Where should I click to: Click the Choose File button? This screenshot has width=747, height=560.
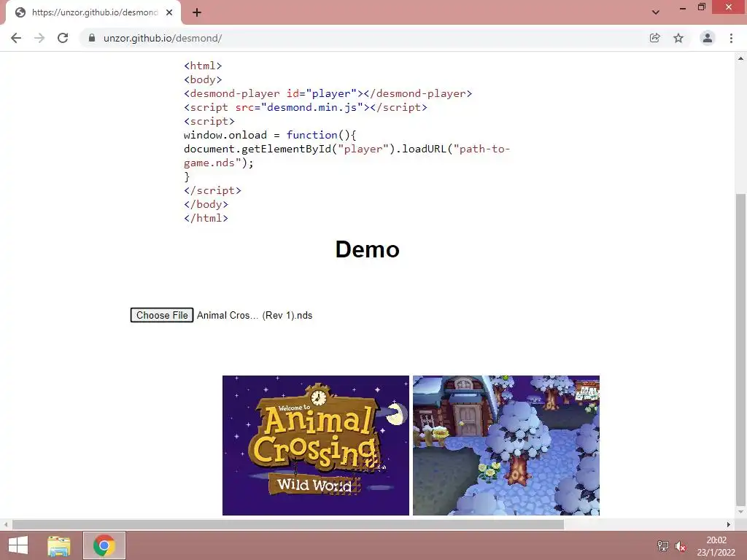(162, 315)
